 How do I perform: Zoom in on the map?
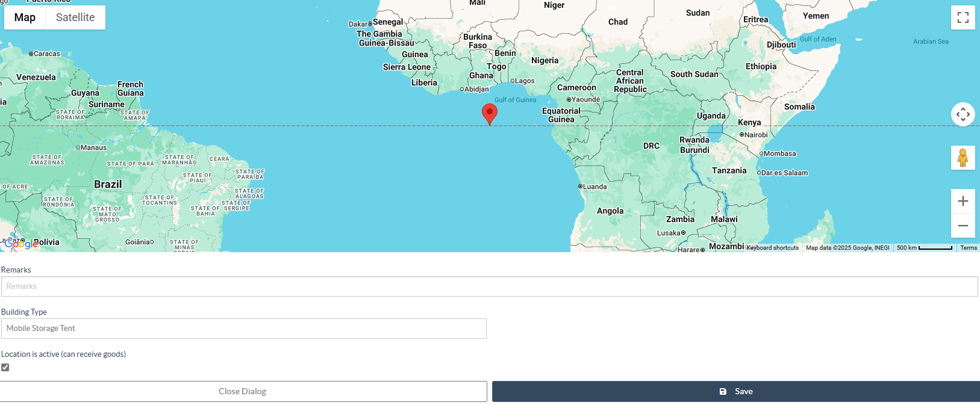[963, 201]
